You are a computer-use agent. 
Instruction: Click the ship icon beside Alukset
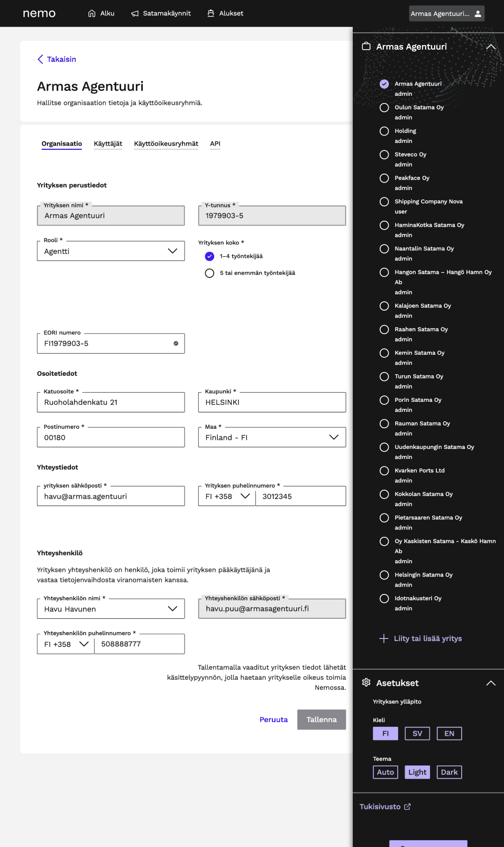coord(211,13)
